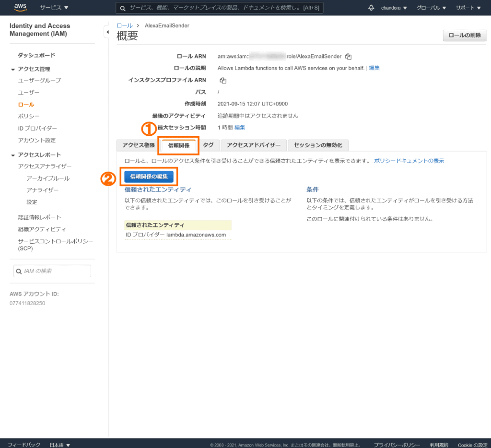
Task: Open アクセスアナライザー in the sidebar
Action: (x=45, y=166)
